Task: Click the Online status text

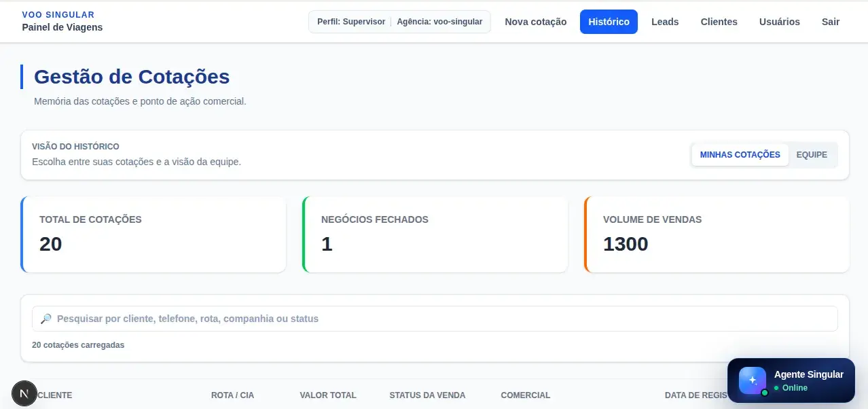Action: coord(795,388)
